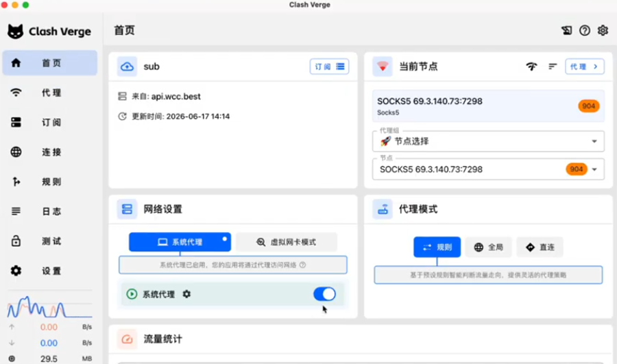Click the 904 badge inside the 节点 dropdown
Screen dimensions: 617x364
tap(577, 169)
